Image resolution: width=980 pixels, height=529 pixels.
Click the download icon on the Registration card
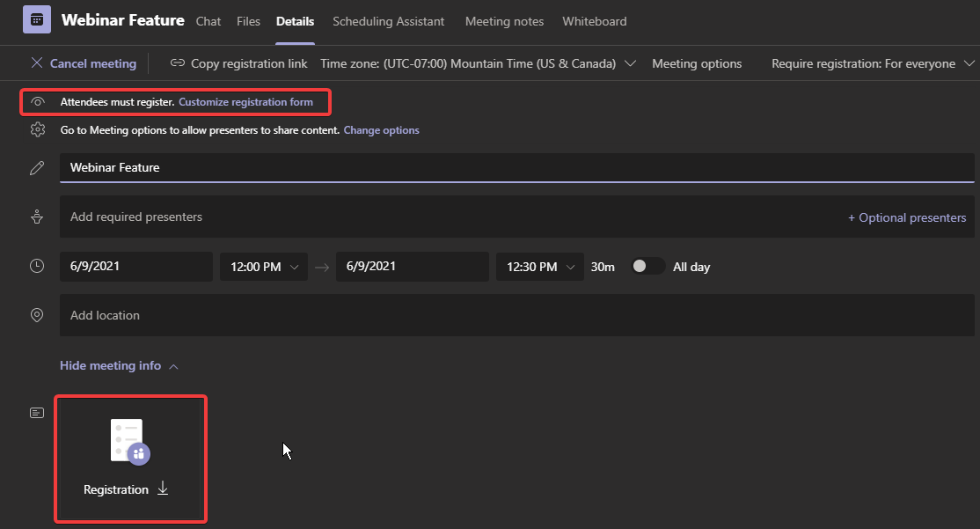(x=163, y=489)
